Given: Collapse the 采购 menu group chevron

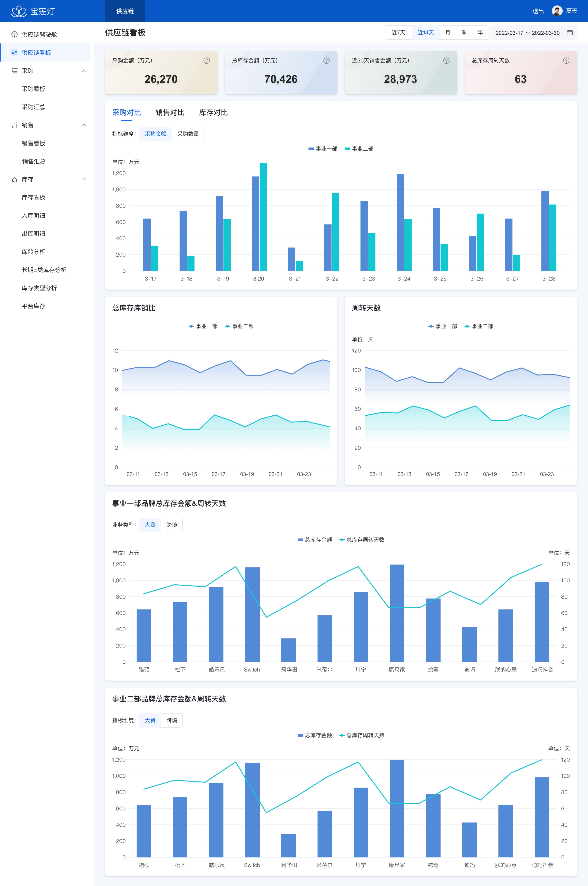Looking at the screenshot, I should click(x=84, y=71).
